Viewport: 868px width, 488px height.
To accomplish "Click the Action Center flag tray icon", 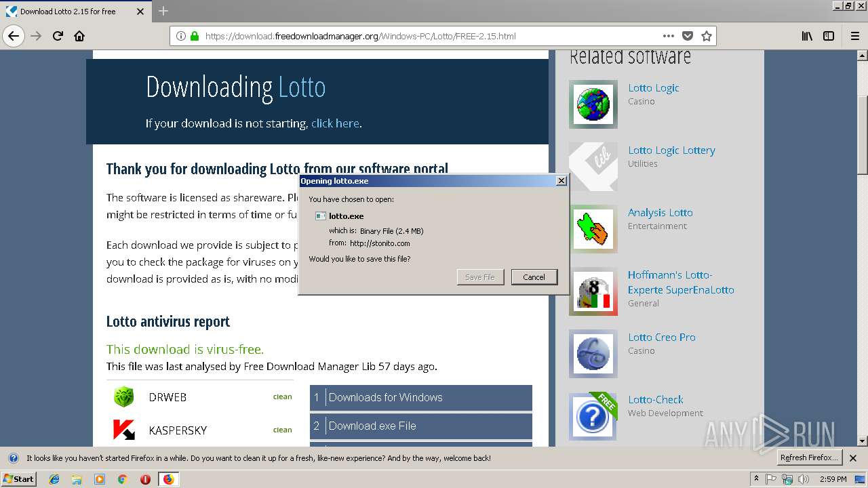I will tap(771, 479).
